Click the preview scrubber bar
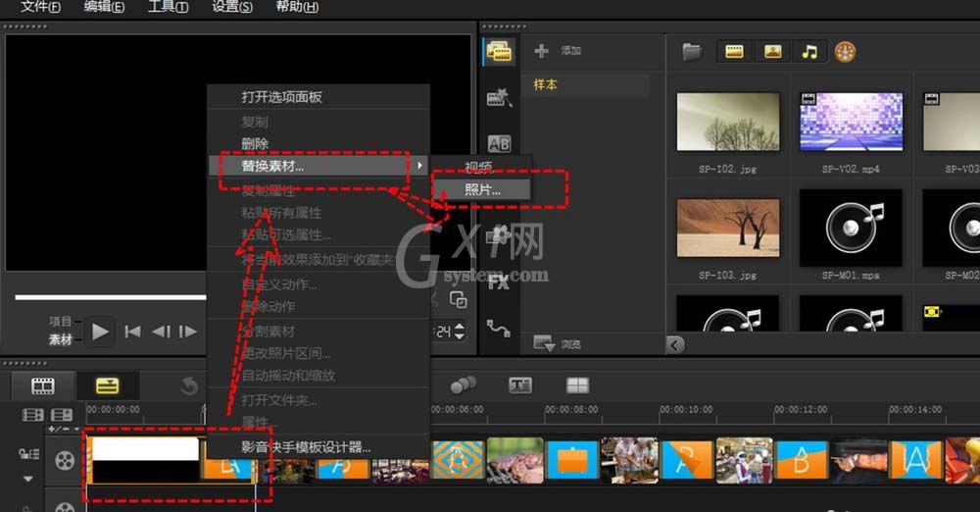The image size is (980, 512). click(111, 297)
